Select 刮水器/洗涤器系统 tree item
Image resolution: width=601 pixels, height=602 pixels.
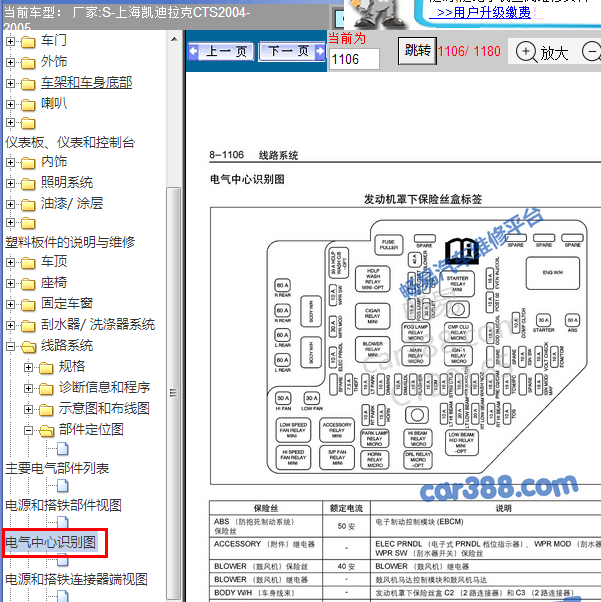pyautogui.click(x=98, y=325)
